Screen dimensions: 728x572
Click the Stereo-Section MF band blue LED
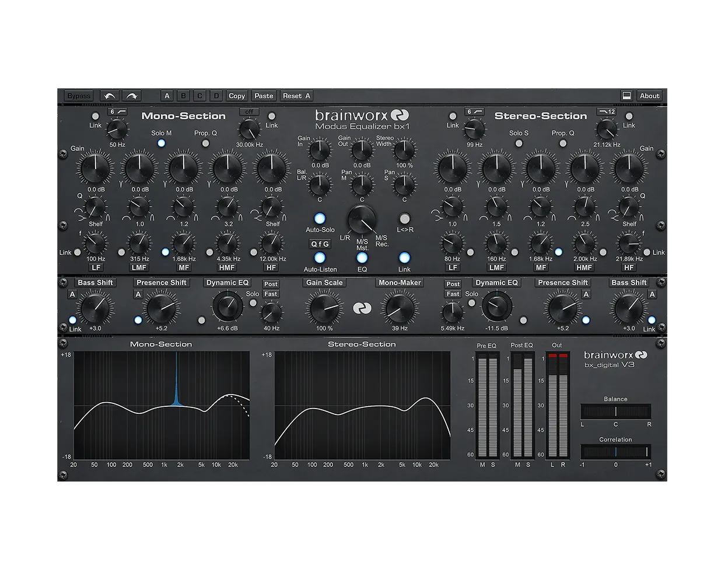559,252
